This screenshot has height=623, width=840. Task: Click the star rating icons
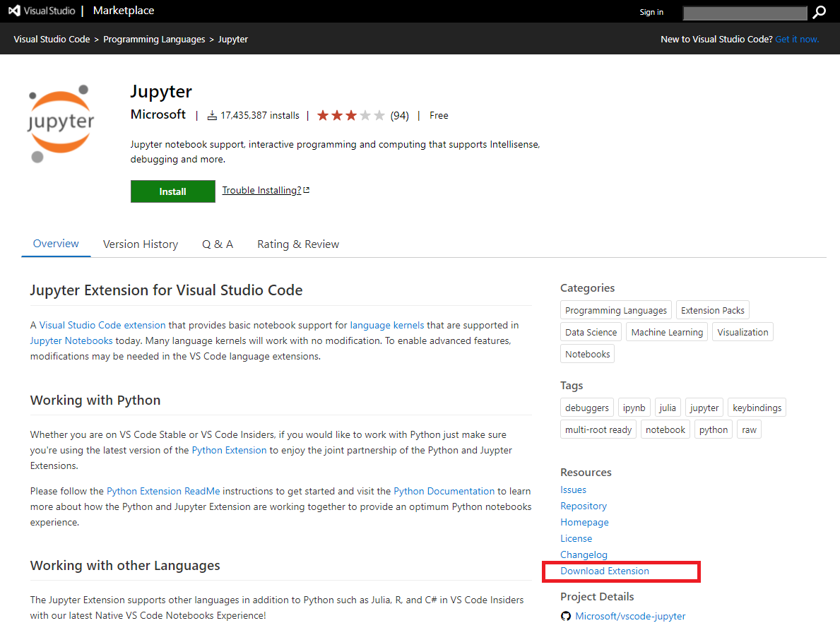(351, 115)
